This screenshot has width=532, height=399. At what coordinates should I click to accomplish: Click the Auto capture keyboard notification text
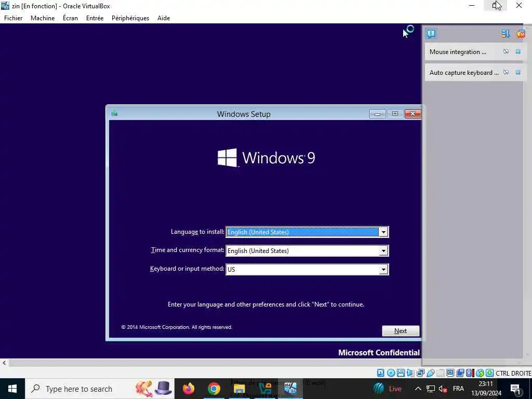pos(464,73)
